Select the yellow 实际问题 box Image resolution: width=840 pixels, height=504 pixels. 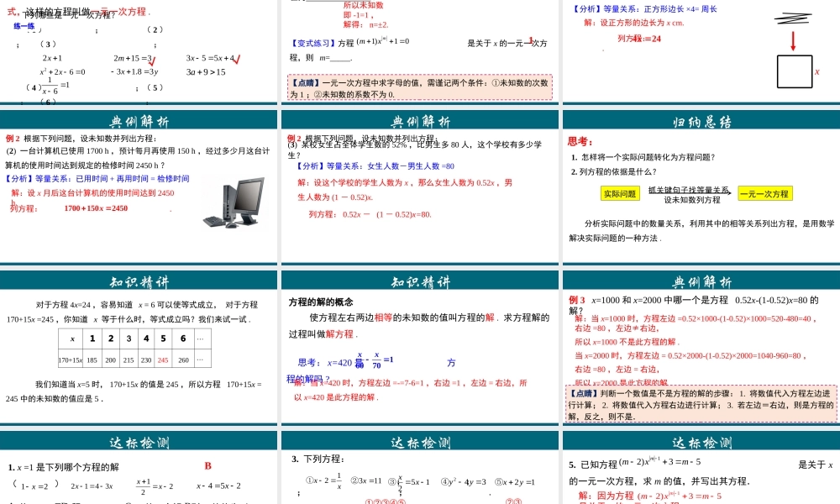click(620, 193)
